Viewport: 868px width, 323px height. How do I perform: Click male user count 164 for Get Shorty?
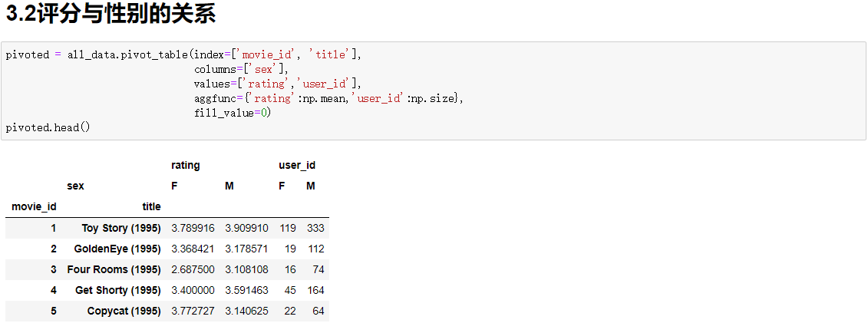pyautogui.click(x=315, y=290)
